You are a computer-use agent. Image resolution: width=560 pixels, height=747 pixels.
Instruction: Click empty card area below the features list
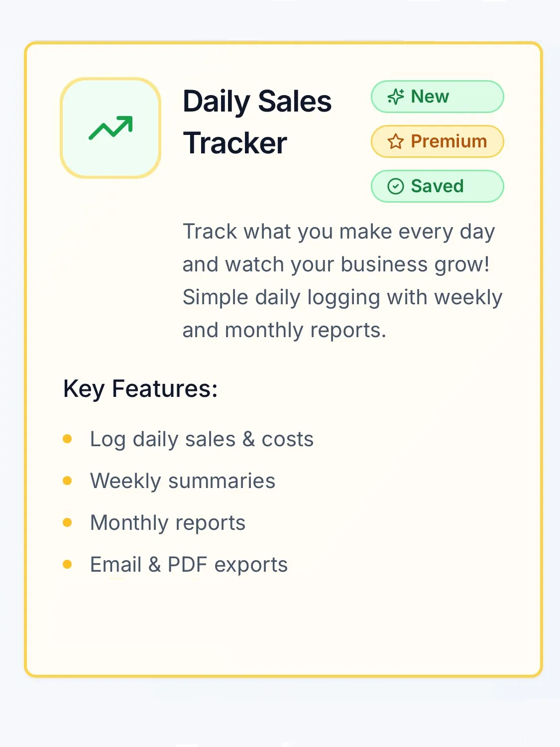pos(284,627)
